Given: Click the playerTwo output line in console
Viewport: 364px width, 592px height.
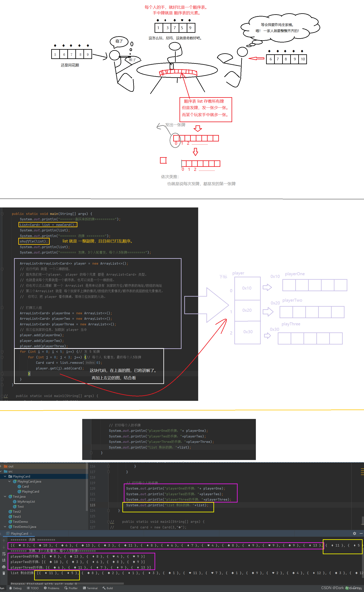Looking at the screenshot, I should [78, 562].
